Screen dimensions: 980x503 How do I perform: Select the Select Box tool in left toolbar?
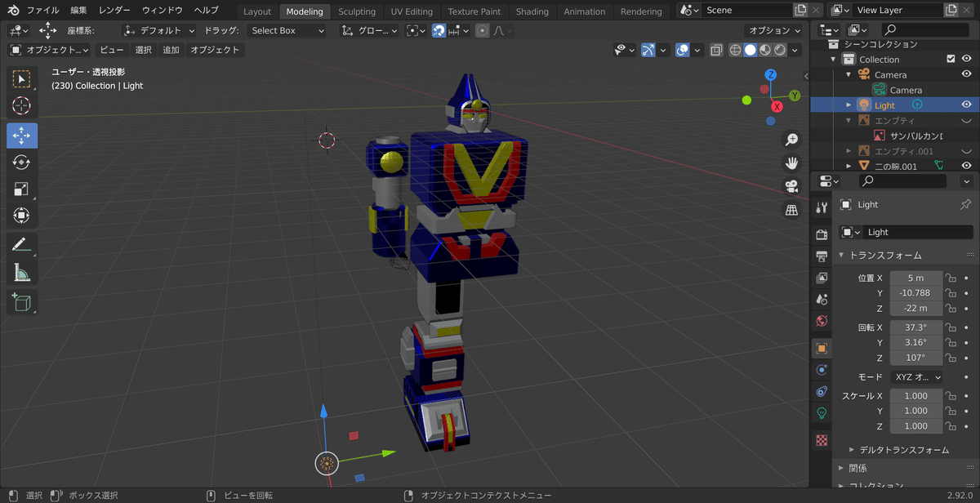pyautogui.click(x=22, y=78)
